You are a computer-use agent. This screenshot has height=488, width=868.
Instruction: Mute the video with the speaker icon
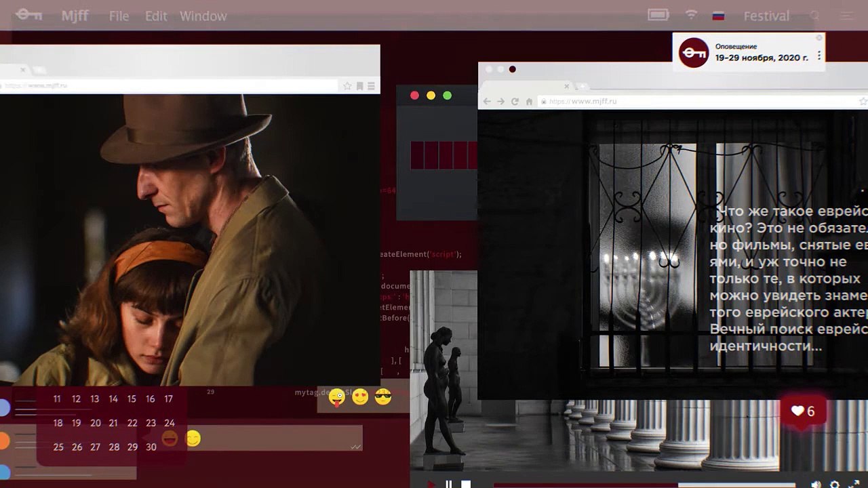coord(816,485)
